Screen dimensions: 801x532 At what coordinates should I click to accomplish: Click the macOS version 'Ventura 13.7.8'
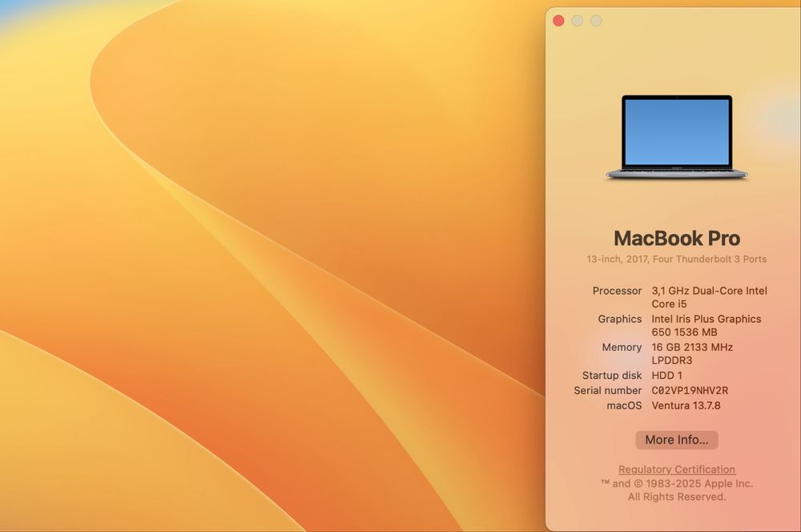(x=686, y=405)
